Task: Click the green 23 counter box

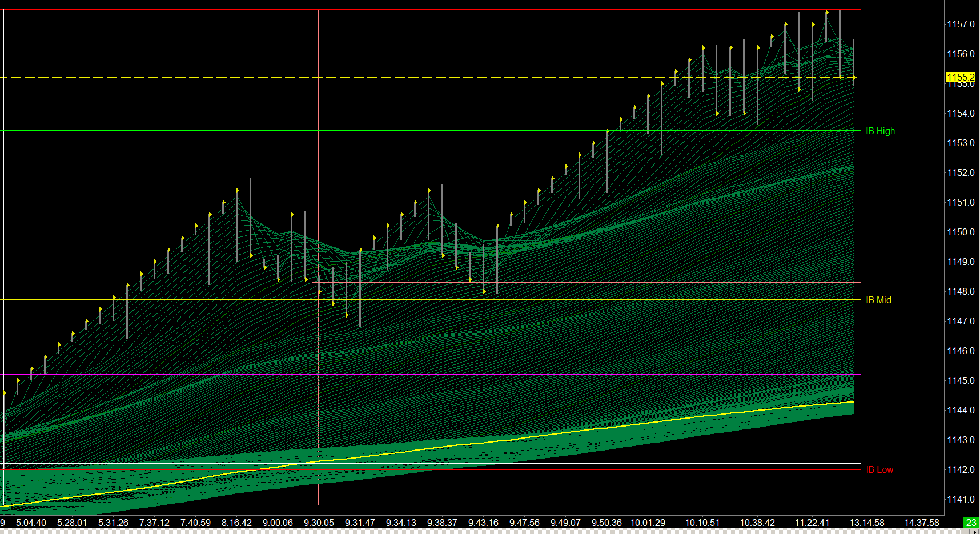Action: pyautogui.click(x=971, y=523)
